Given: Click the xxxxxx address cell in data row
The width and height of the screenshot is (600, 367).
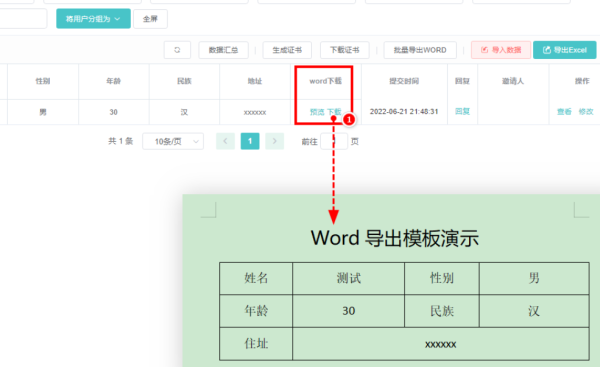Looking at the screenshot, I should coord(255,113).
